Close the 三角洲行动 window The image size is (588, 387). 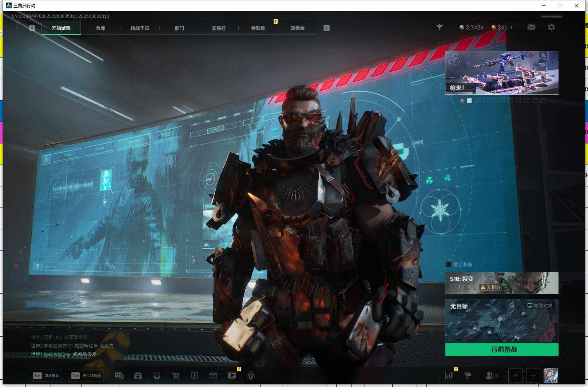click(x=577, y=5)
